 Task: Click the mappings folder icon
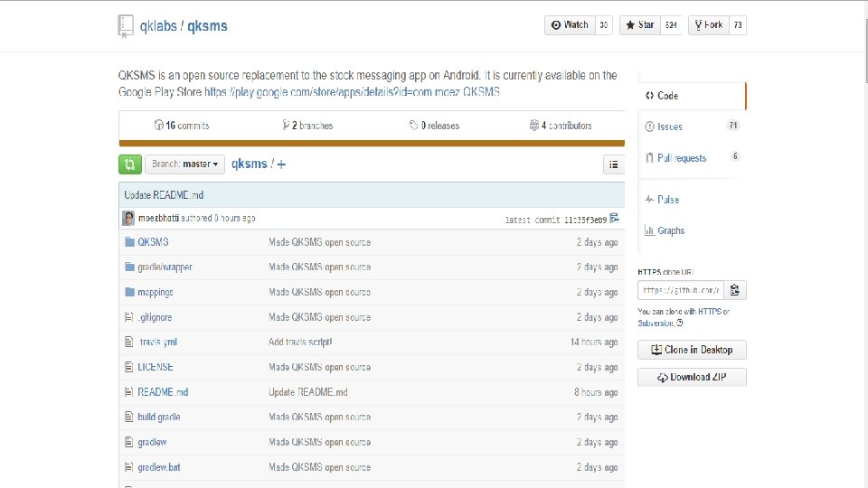129,292
